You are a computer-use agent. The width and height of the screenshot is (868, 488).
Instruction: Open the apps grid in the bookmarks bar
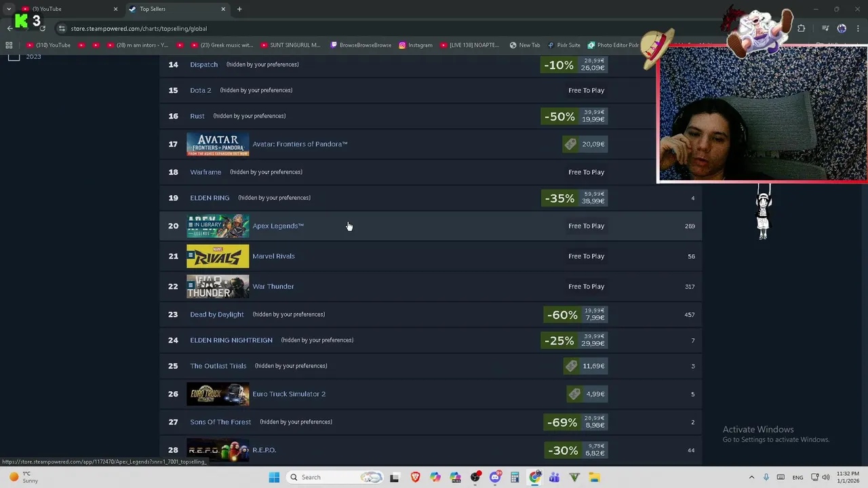pyautogui.click(x=9, y=45)
